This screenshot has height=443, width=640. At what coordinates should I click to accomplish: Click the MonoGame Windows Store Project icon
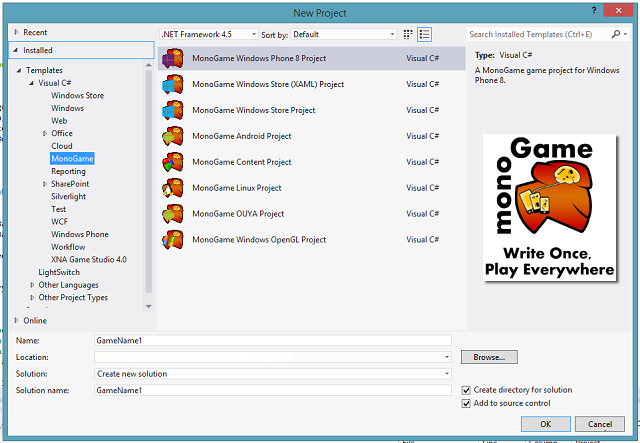(173, 110)
